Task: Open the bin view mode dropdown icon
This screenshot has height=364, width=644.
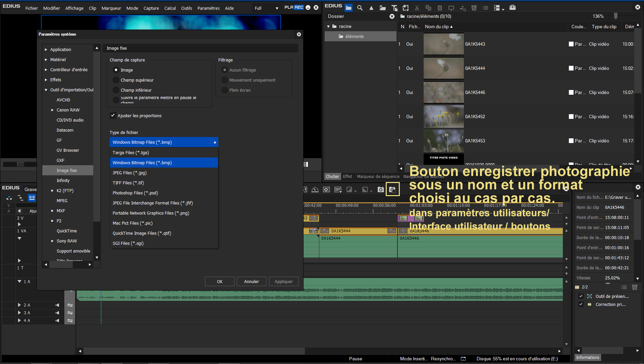Action: click(x=499, y=8)
